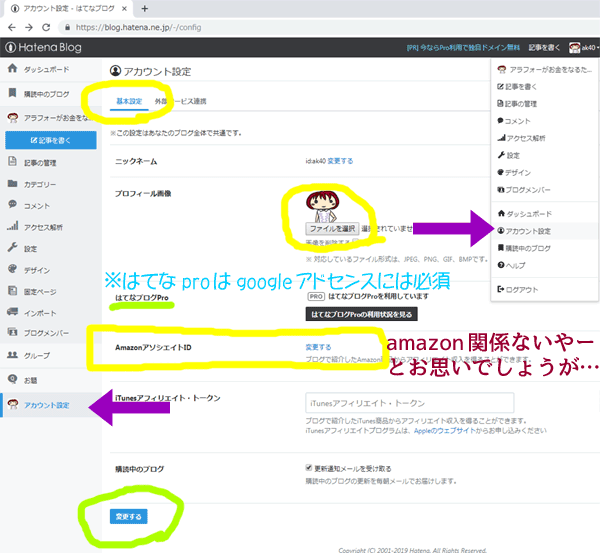Open a new browser tab
Viewport: 600px width, 553px height.
(145, 8)
